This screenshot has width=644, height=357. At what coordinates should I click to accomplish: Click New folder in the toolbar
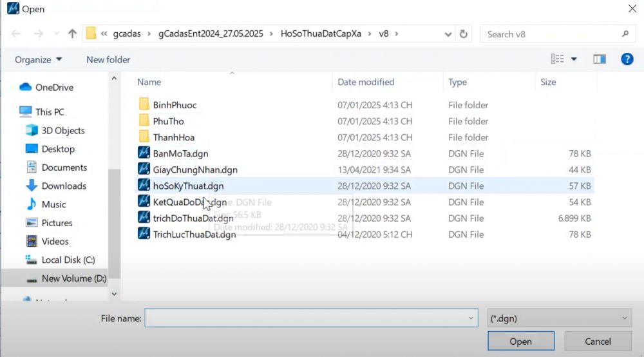108,59
